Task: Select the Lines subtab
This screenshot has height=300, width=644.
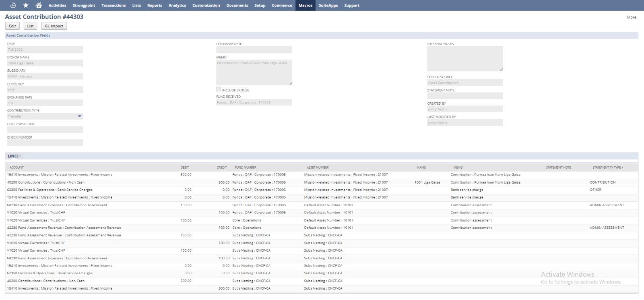Action: click(x=13, y=156)
